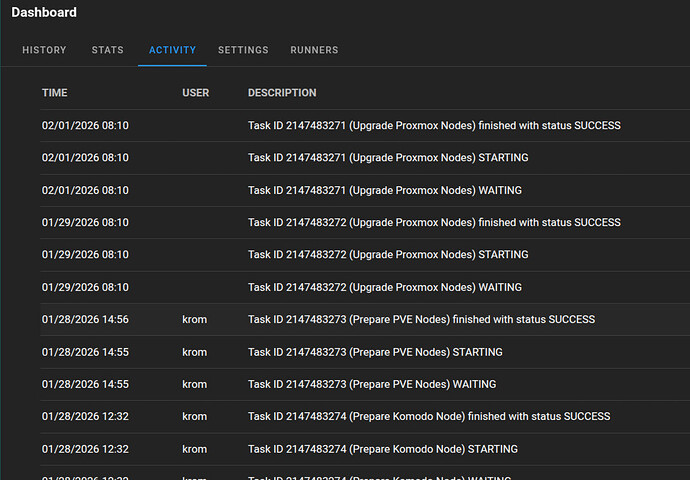690x480 pixels.
Task: Open Prepare Komodo Node finished SUCCESS entry
Action: 429,417
